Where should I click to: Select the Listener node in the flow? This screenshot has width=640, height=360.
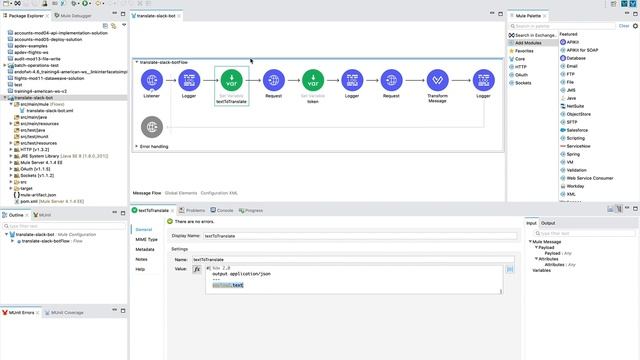click(x=152, y=80)
